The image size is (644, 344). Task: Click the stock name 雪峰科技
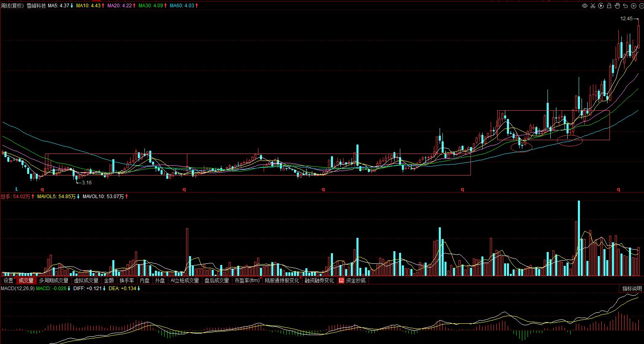click(x=36, y=6)
